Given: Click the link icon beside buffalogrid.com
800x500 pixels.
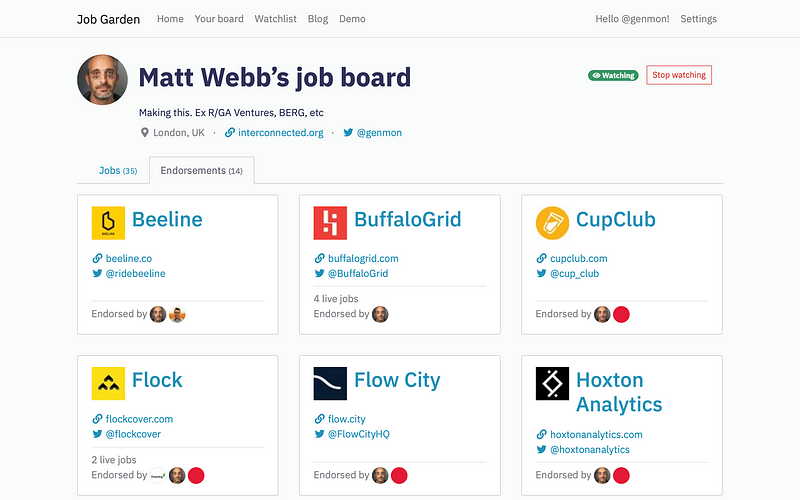Looking at the screenshot, I should coord(319,258).
